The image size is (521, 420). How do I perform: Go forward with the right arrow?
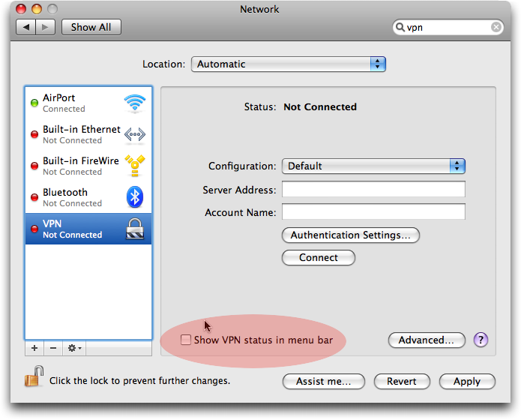[x=45, y=27]
